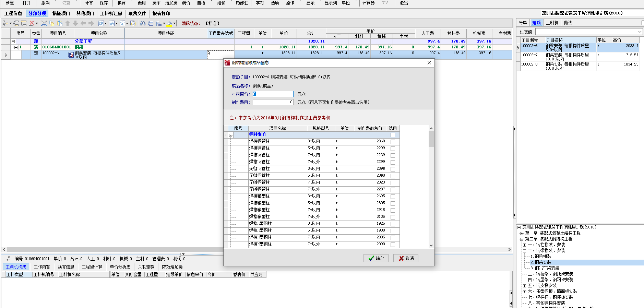The image size is (644, 308).
Task: Click the move down arrow icon
Action: tap(75, 23)
